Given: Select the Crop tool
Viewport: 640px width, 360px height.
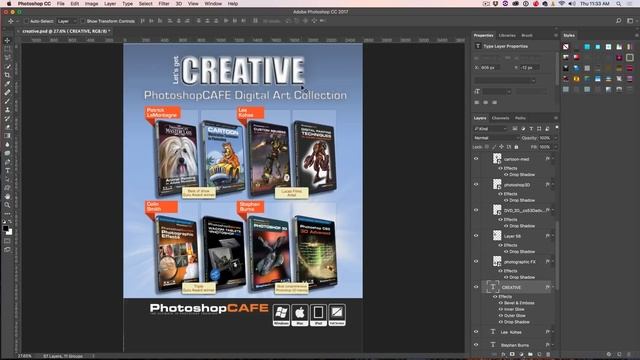Looking at the screenshot, I should click(x=7, y=75).
